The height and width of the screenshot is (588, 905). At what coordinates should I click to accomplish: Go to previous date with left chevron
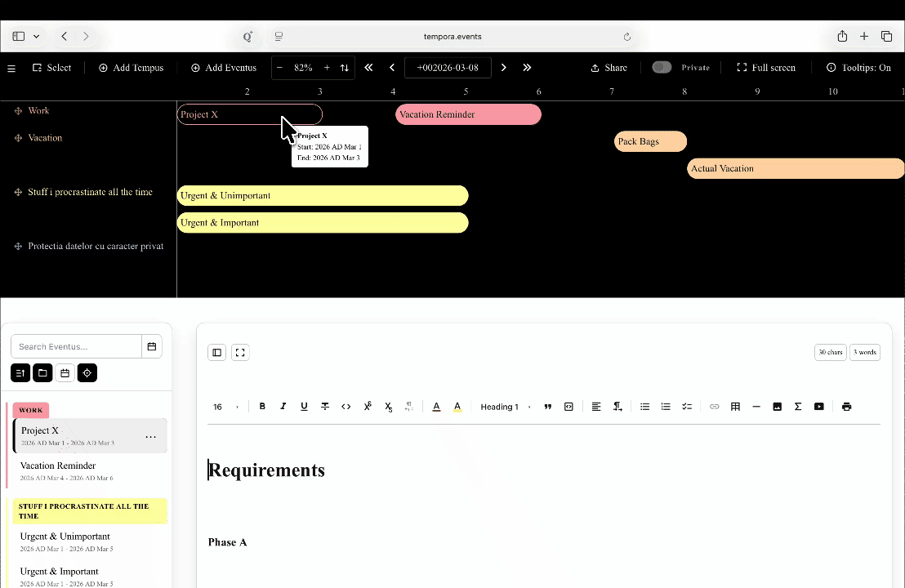tap(392, 68)
